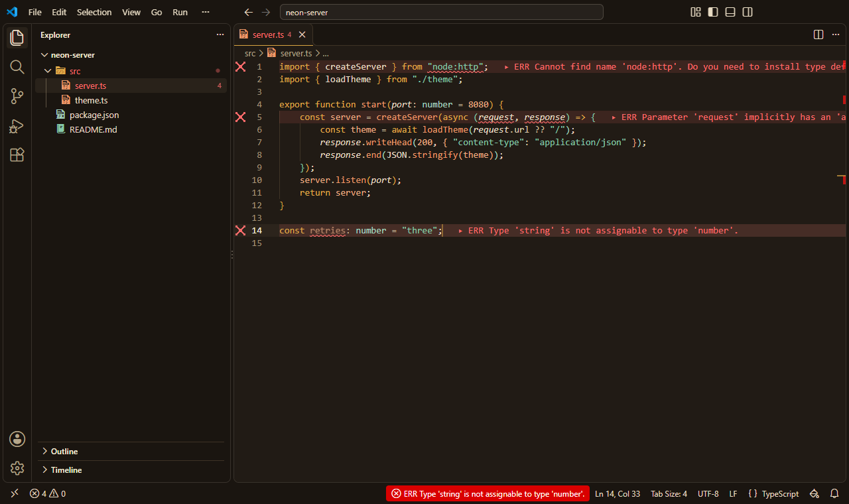
Task: Toggle the Primary Side Bar
Action: point(713,12)
